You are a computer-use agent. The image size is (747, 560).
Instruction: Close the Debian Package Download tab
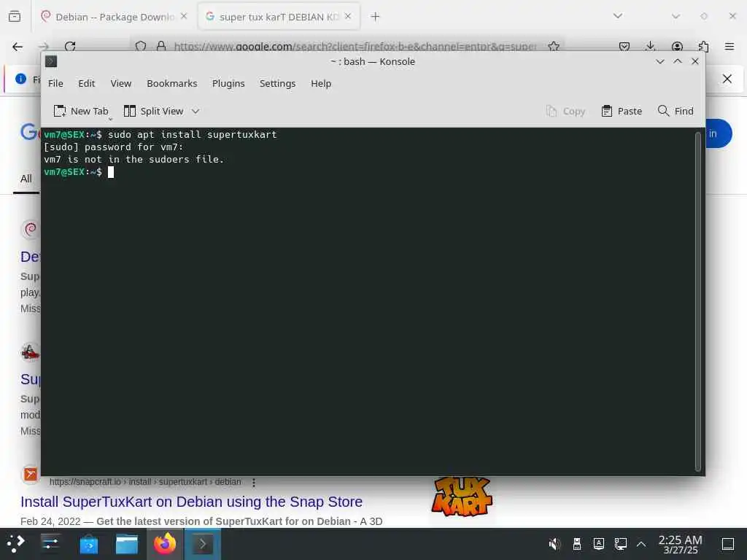point(184,17)
